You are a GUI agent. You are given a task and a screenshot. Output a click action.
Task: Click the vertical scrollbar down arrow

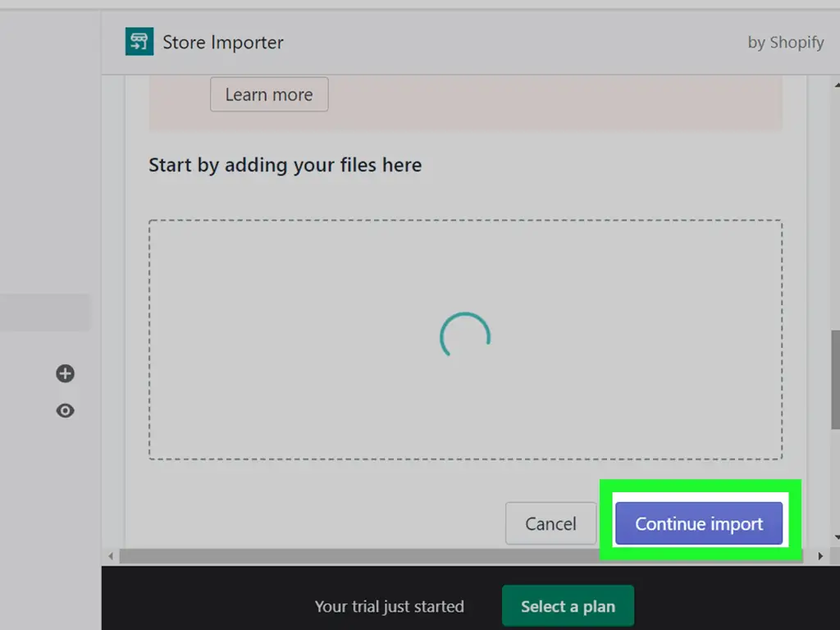(836, 537)
